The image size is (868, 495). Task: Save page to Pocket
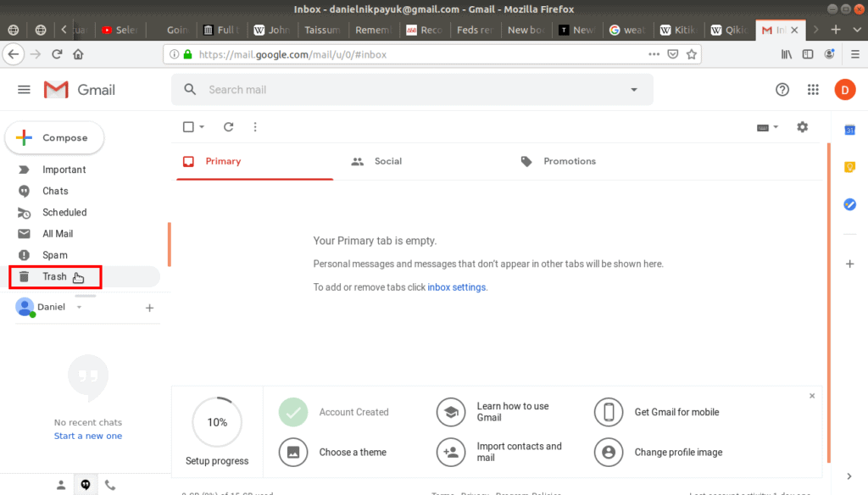point(672,54)
